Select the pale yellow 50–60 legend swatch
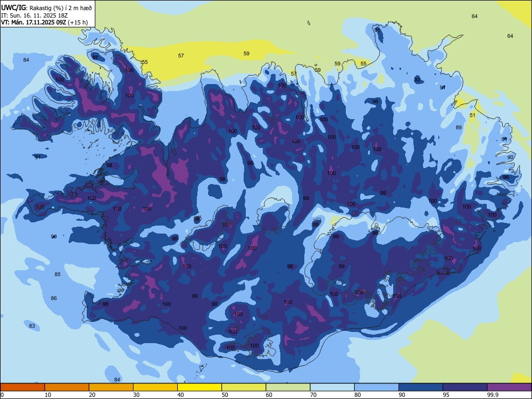The image size is (532, 399). click(244, 387)
